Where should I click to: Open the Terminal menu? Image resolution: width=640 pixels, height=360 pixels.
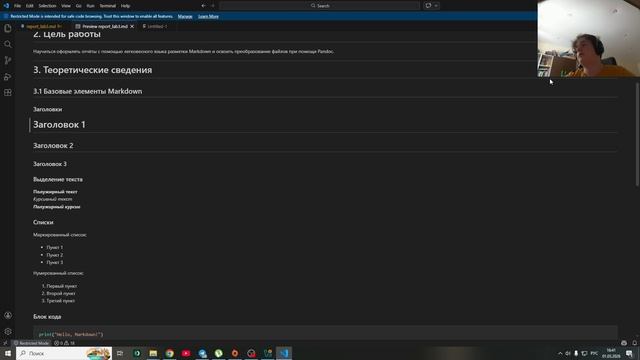(108, 6)
